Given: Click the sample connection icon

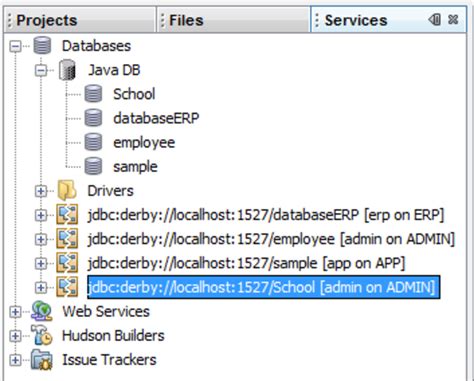Looking at the screenshot, I should point(67,263).
